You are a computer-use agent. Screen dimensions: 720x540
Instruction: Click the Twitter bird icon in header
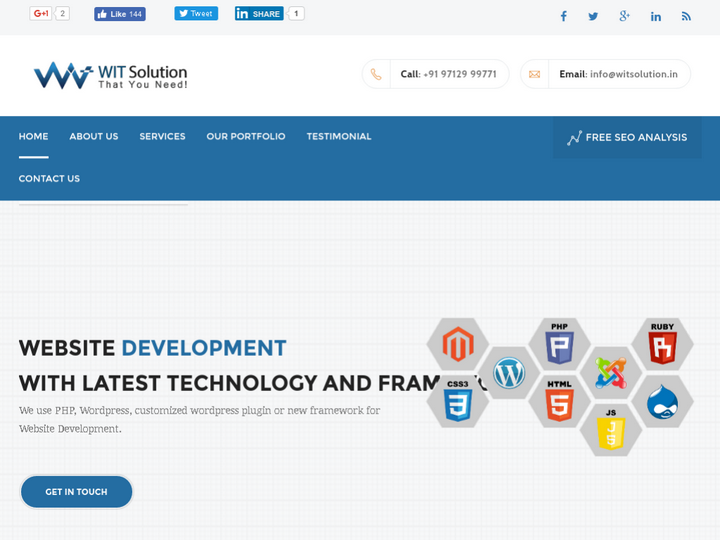click(593, 16)
